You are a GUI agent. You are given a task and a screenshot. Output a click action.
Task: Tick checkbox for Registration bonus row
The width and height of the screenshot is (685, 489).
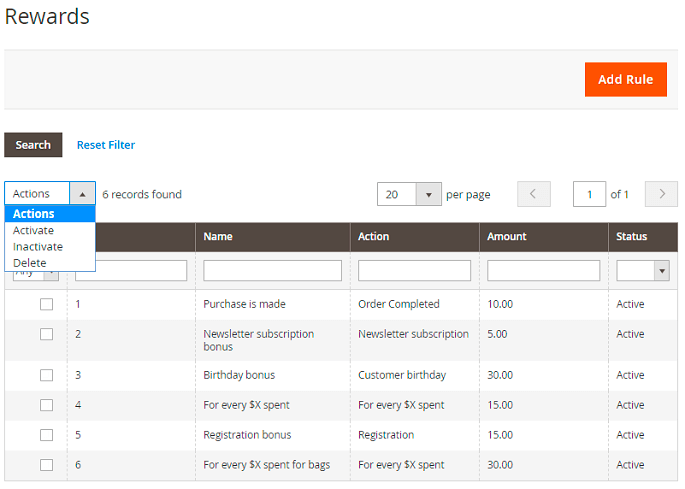point(46,435)
